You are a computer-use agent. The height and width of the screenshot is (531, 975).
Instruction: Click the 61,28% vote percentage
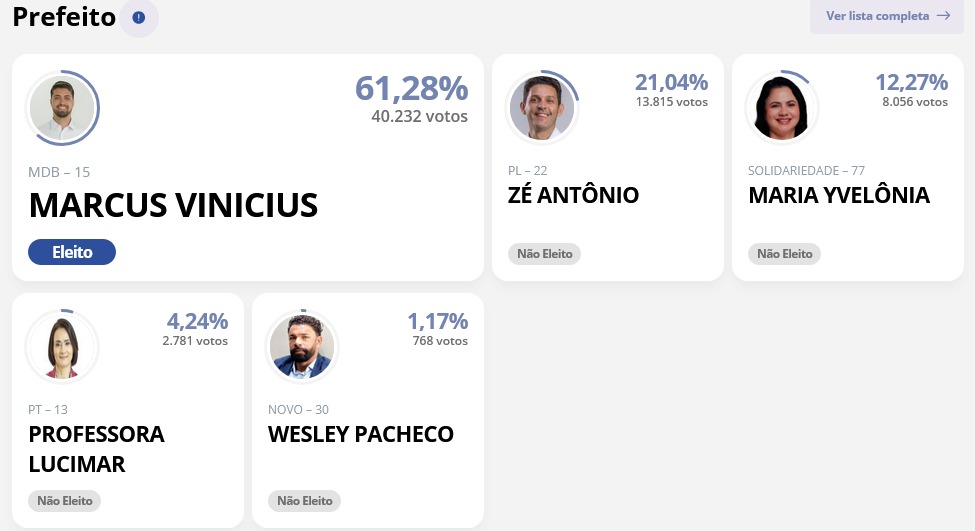[412, 88]
